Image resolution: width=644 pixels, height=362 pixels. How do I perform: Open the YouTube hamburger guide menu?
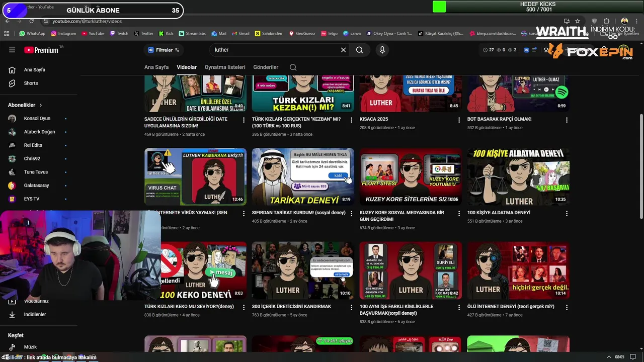[x=12, y=50]
